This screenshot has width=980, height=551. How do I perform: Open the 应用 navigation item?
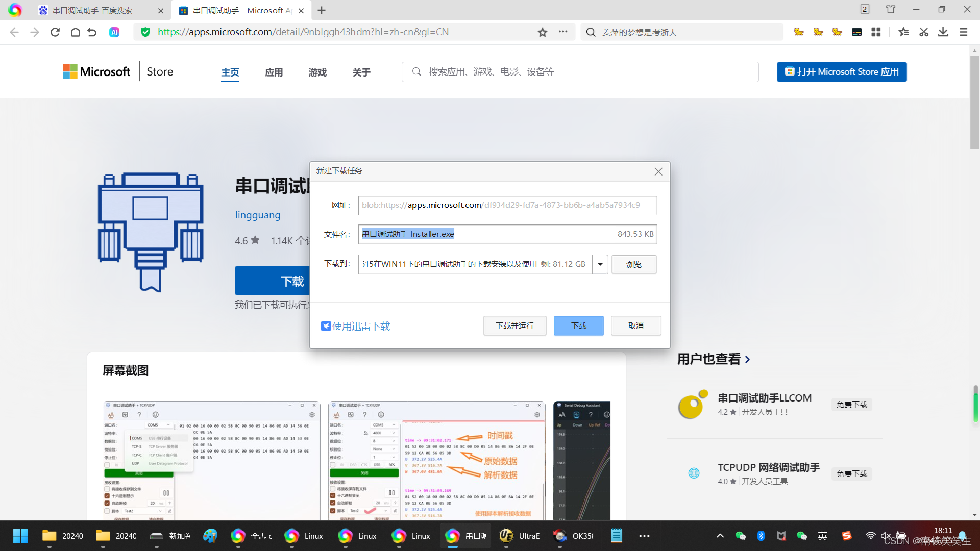274,72
